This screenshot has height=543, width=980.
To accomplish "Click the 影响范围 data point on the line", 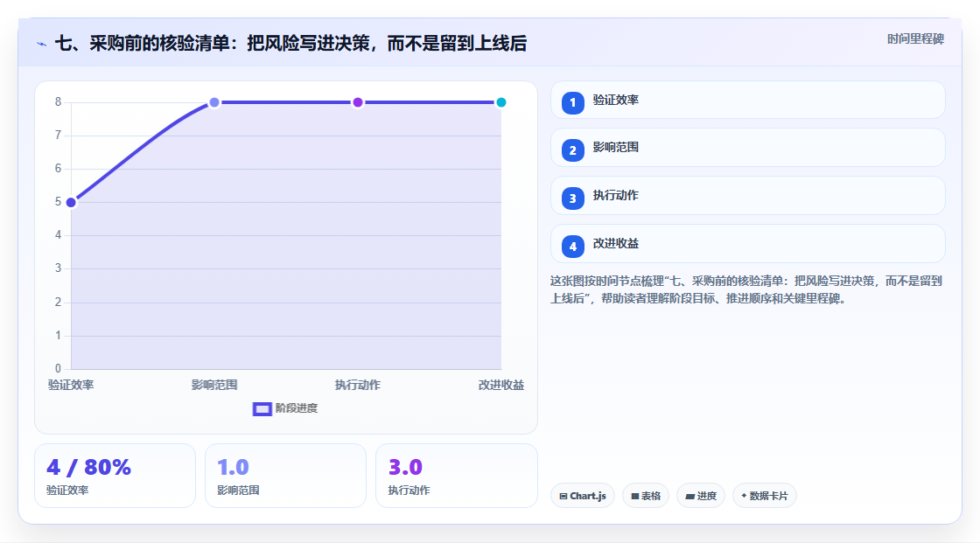I will 214,102.
